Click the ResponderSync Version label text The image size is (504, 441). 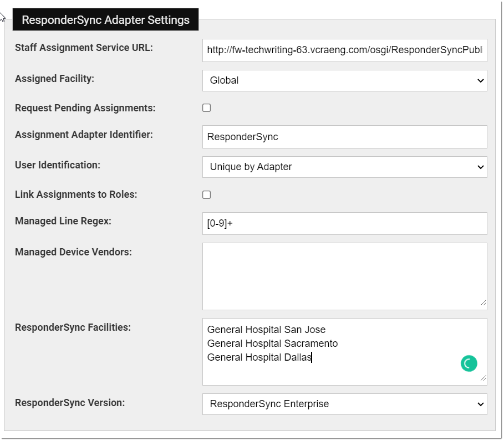pyautogui.click(x=70, y=403)
